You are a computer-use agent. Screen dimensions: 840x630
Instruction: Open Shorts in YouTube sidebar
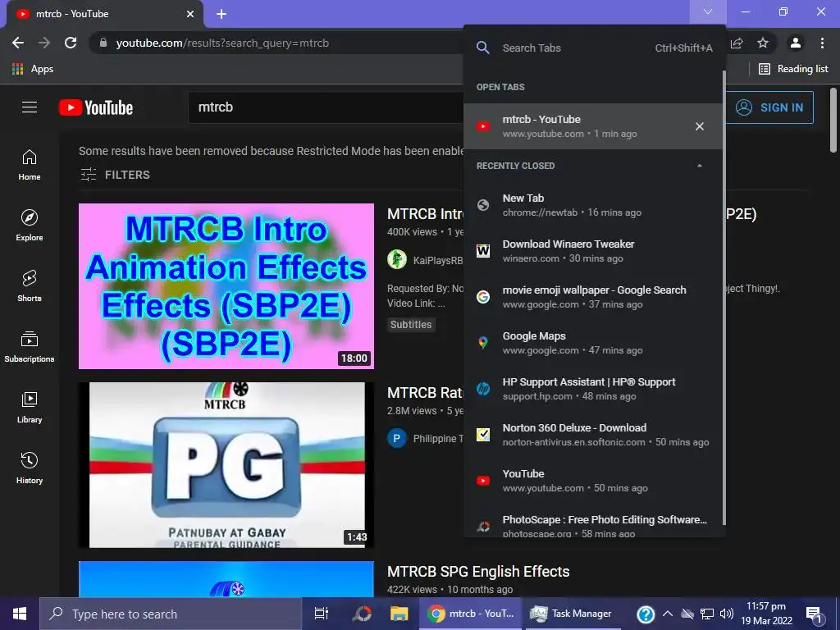pos(30,286)
